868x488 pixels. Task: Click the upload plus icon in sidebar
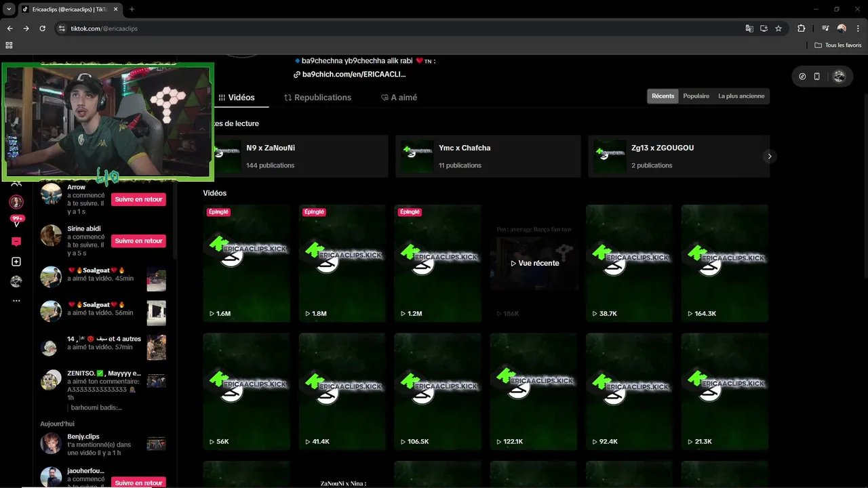pos(16,262)
